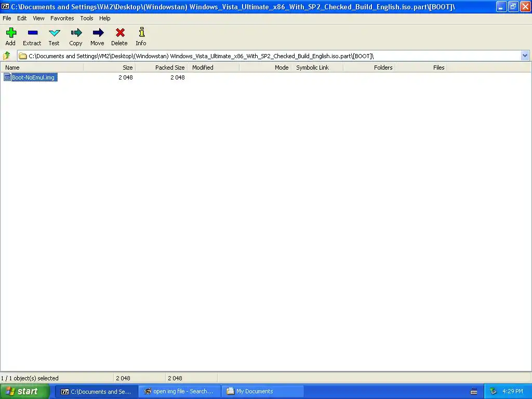Screen dimensions: 532x399
Task: Click the 2 048 Packed Size cell
Action: 178,77
